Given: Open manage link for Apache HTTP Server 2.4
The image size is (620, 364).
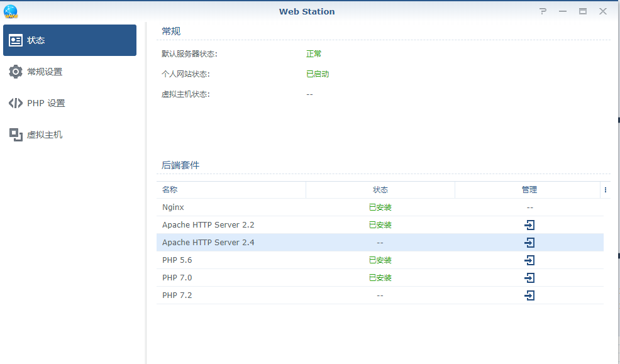Looking at the screenshot, I should pos(529,243).
